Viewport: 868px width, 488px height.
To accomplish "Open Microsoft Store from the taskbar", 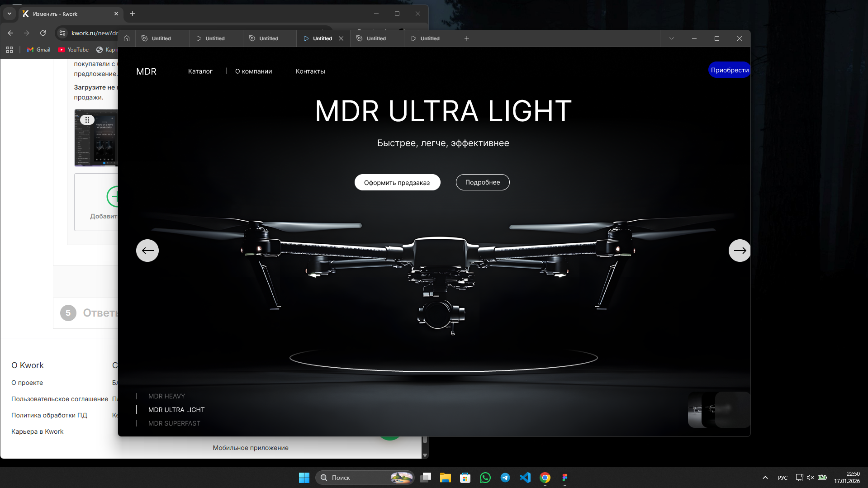I will click(465, 478).
